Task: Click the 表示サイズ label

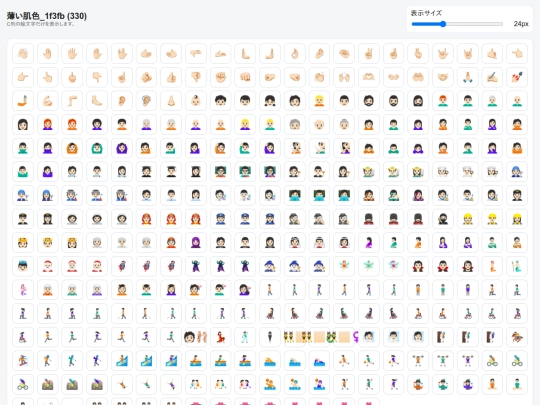Action: click(426, 13)
